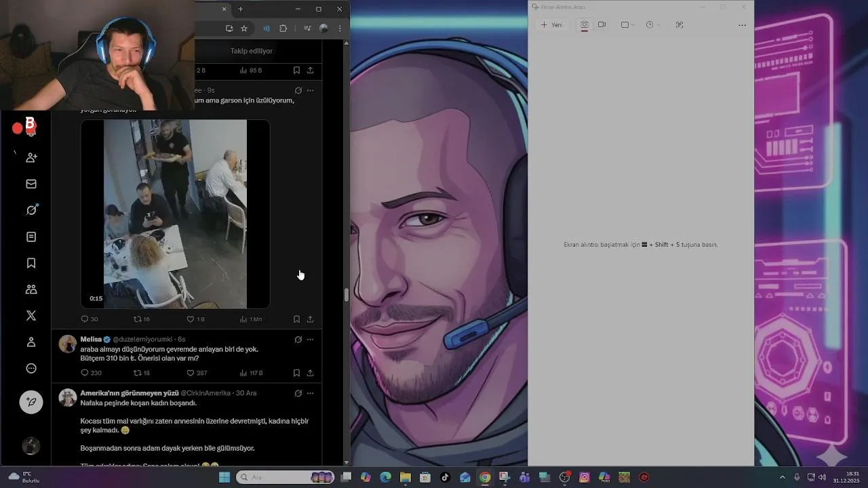
Task: Click Grok icon on CirkinAmerika post
Action: pos(298,393)
